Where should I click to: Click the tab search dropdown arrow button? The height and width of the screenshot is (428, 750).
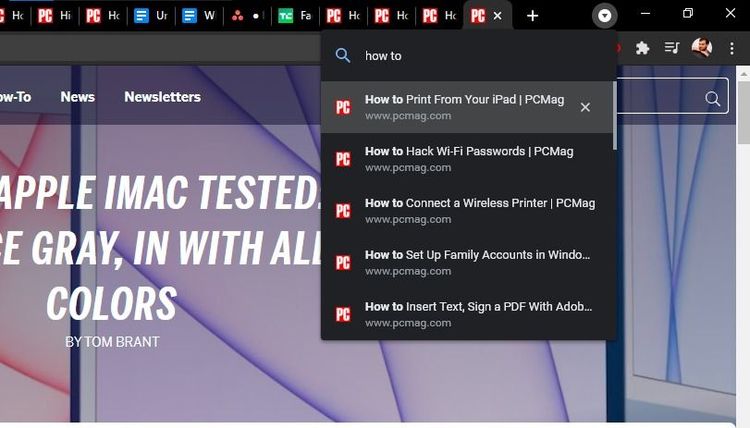click(605, 16)
